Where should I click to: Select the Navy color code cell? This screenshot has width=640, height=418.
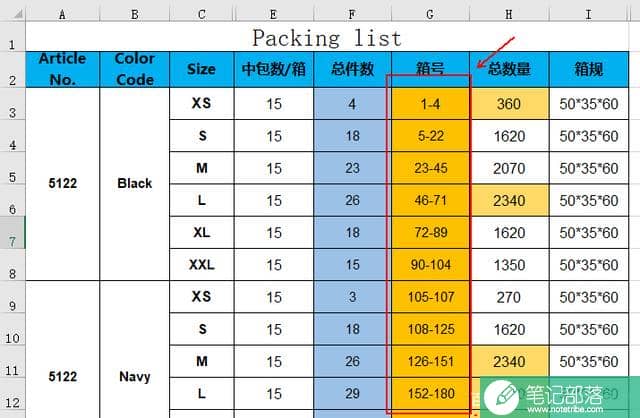pos(135,376)
